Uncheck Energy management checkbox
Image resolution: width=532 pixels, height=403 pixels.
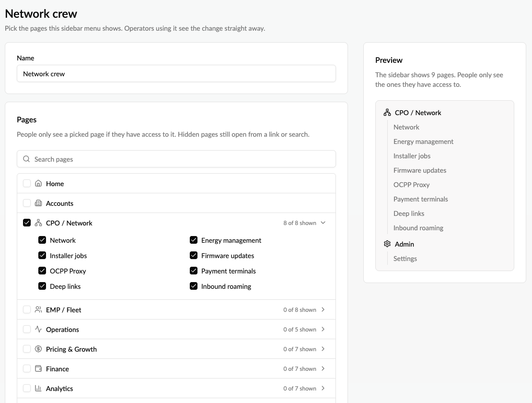[194, 240]
